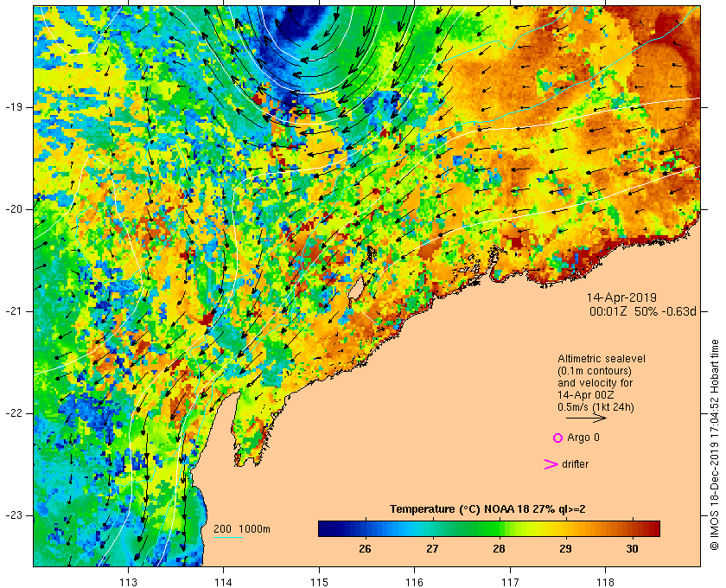Click the colorbar tick label 30
The image size is (726, 588).
[x=632, y=549]
